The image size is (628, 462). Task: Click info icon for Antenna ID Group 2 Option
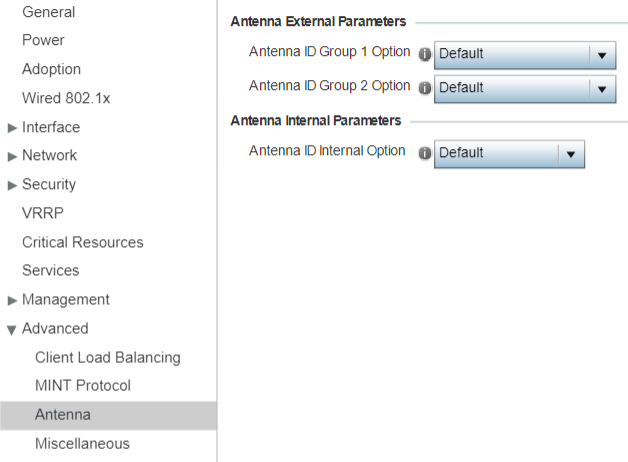[x=425, y=88]
